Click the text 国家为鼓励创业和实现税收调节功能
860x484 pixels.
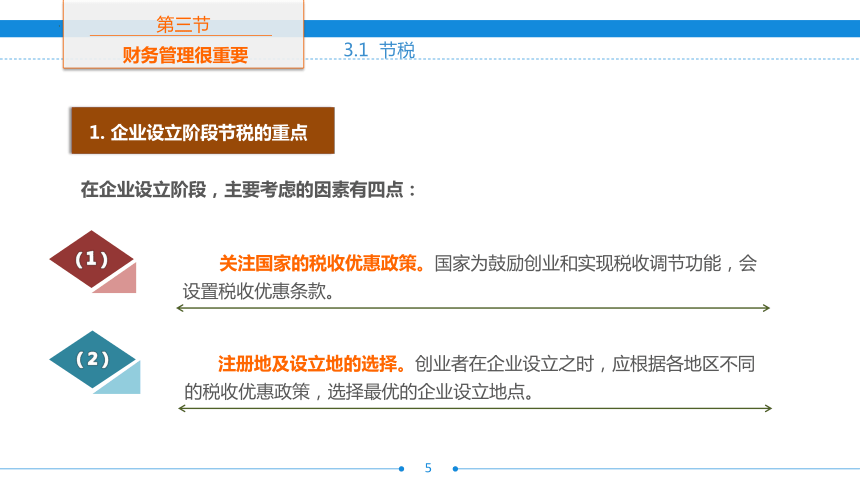[x=578, y=263]
